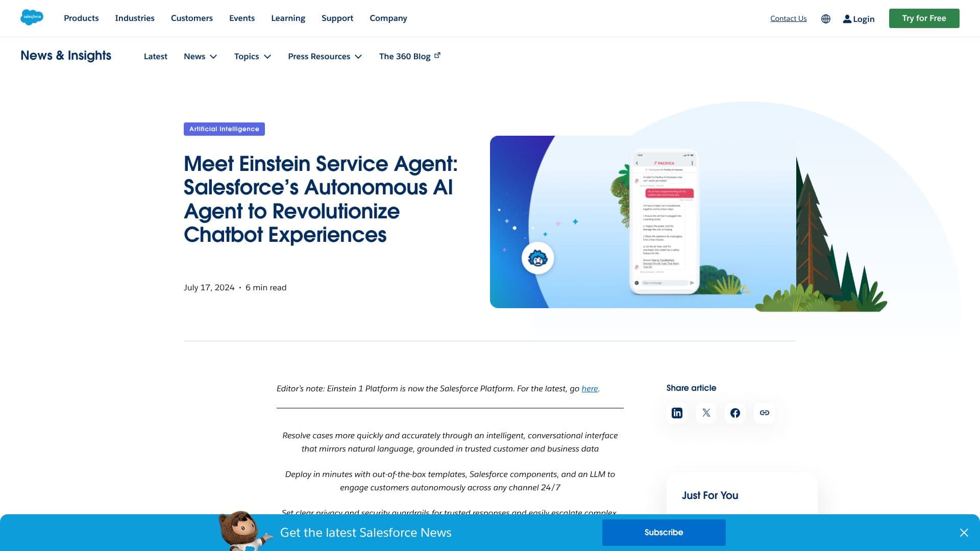Click the "6 min read" text
Image resolution: width=980 pixels, height=551 pixels.
(266, 288)
